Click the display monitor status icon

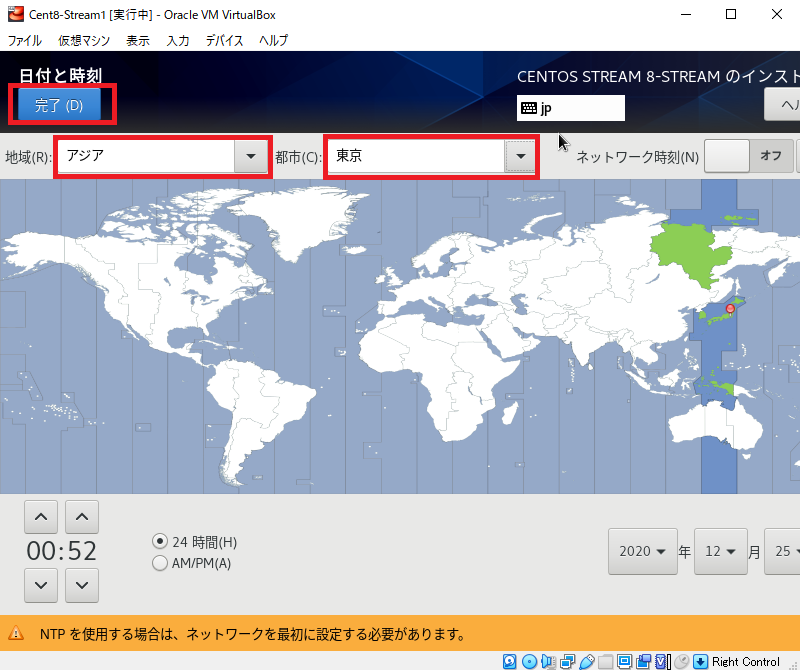[x=624, y=661]
